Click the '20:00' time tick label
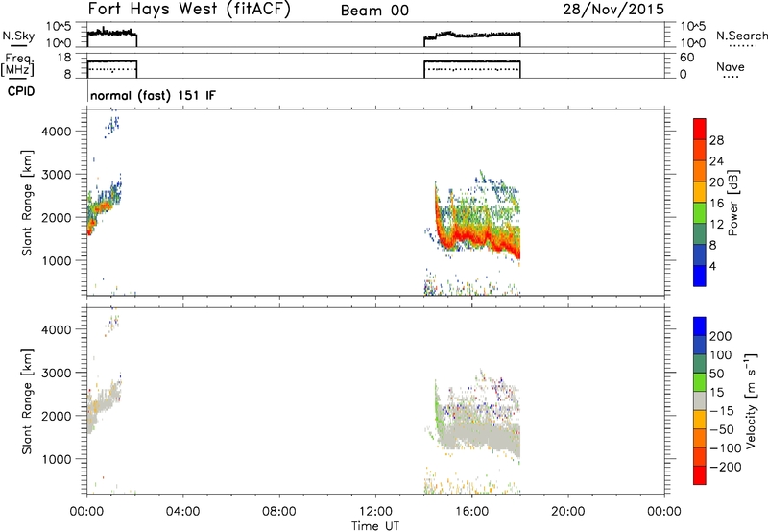This screenshot has width=768, height=532. point(568,512)
